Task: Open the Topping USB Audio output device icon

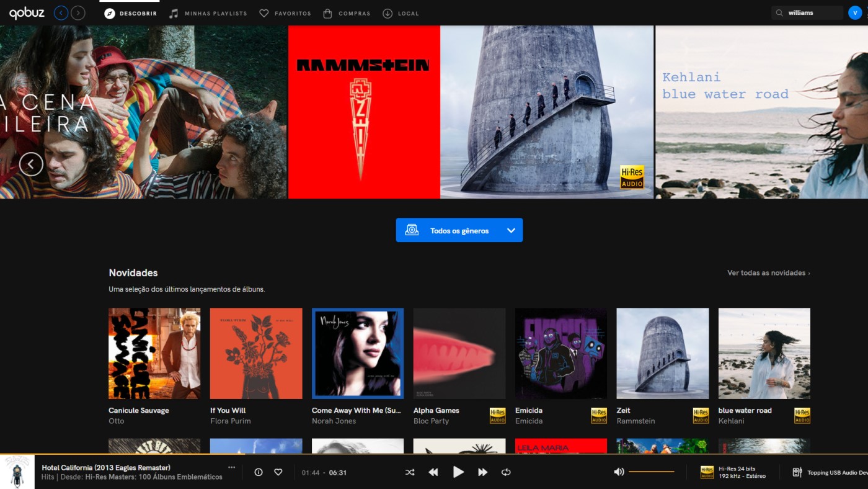Action: (797, 472)
